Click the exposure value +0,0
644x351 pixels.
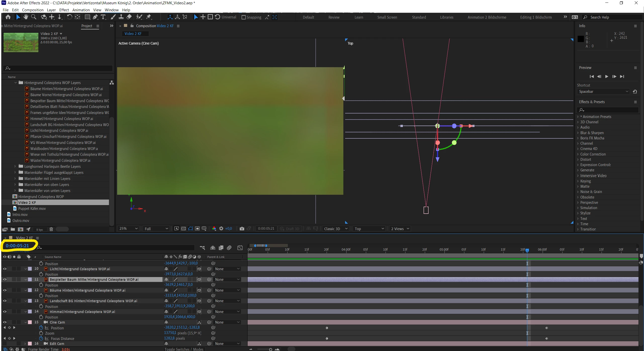point(228,228)
